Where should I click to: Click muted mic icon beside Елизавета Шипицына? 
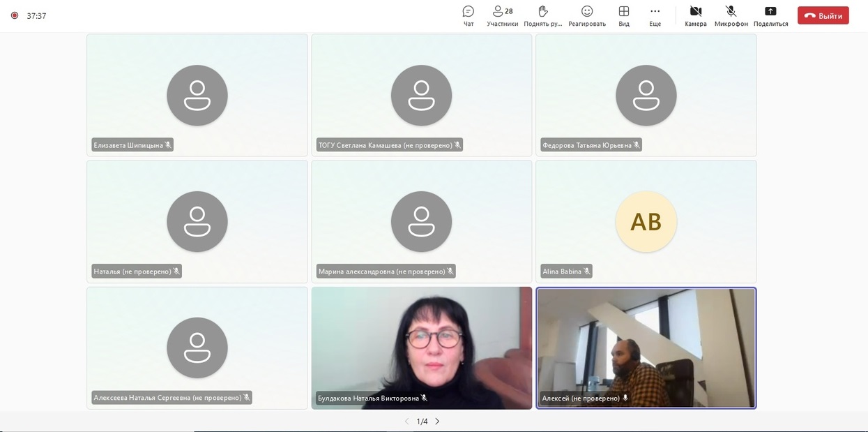click(168, 145)
